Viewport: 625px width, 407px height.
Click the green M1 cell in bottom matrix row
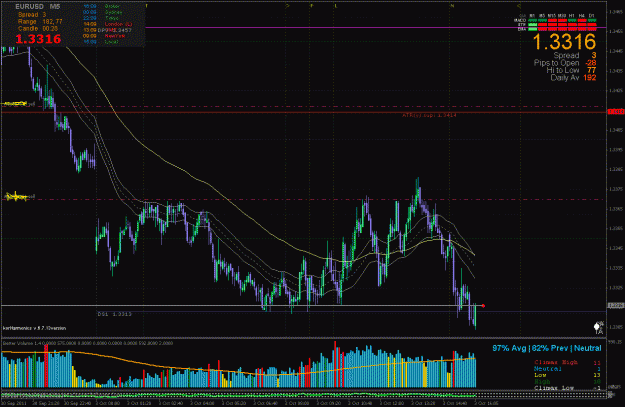533,29
